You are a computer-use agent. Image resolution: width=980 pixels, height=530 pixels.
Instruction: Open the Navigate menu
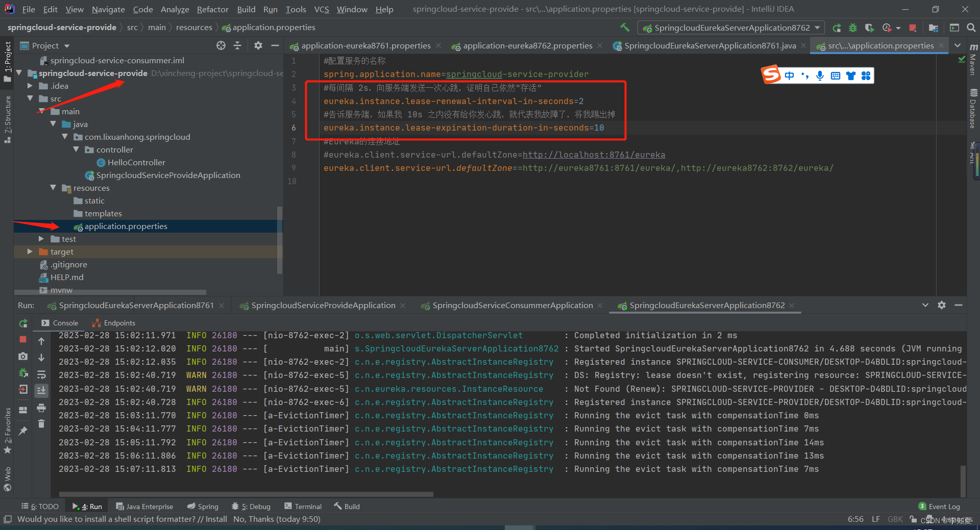[x=108, y=9]
